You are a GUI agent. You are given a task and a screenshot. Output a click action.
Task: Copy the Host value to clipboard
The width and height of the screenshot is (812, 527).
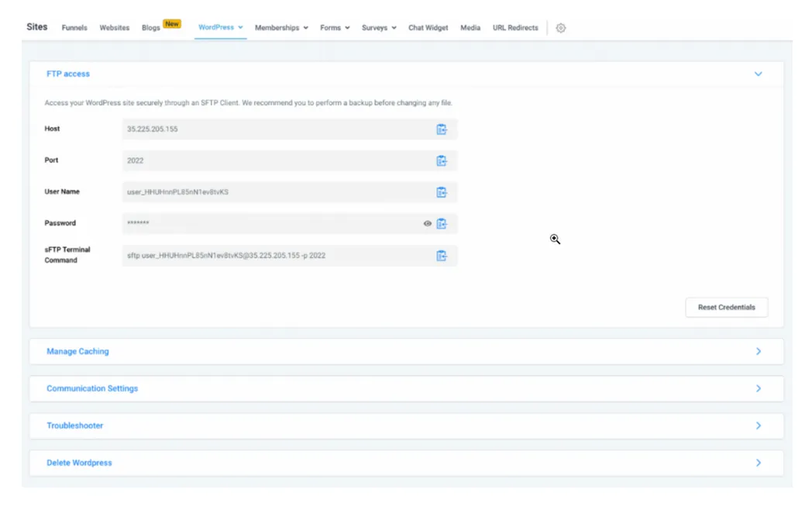441,129
